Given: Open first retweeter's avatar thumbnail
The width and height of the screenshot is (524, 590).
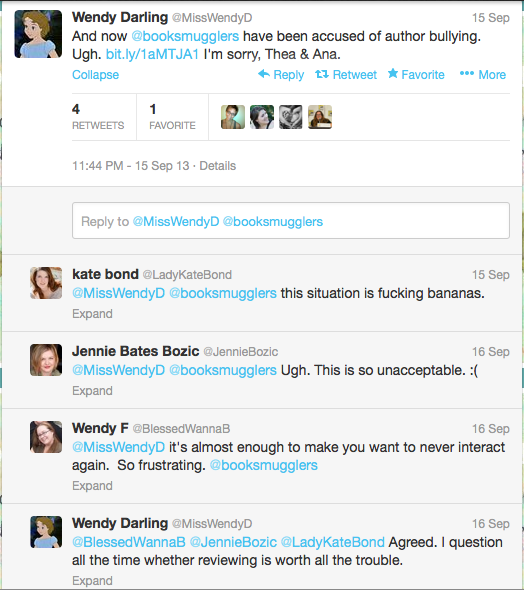Looking at the screenshot, I should click(x=233, y=117).
